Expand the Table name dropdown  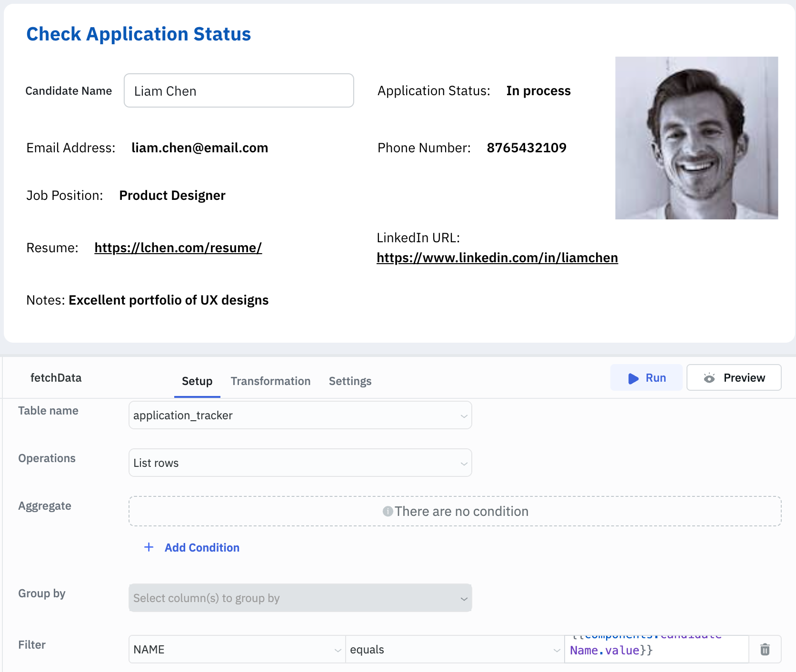point(300,415)
